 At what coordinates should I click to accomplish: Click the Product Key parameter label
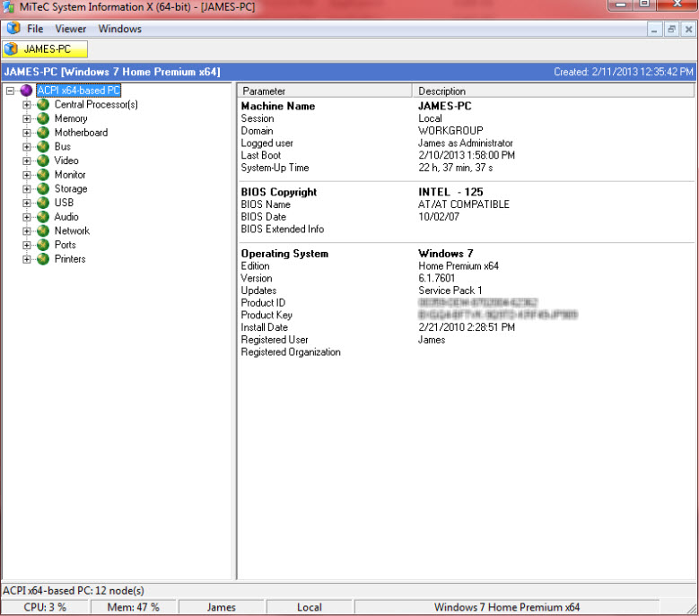pos(266,316)
